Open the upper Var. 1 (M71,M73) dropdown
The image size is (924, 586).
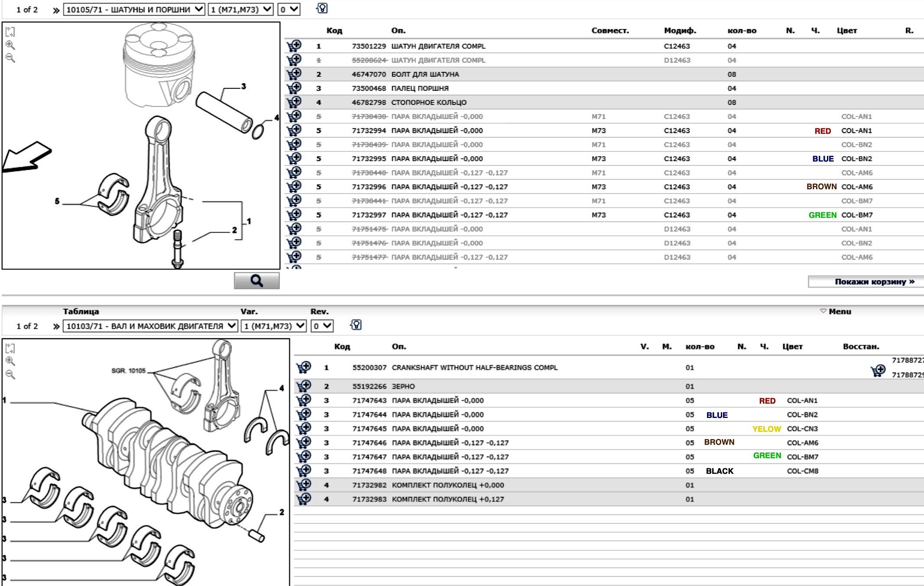(x=240, y=9)
